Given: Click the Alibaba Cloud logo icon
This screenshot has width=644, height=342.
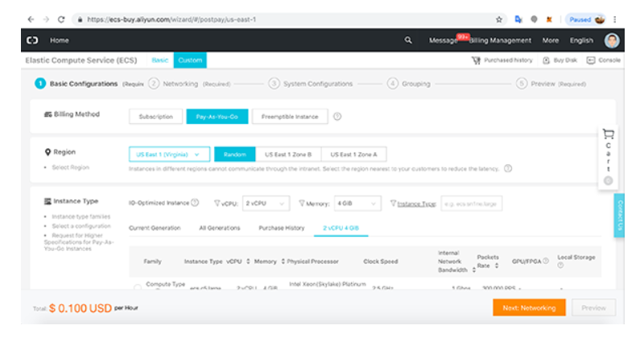Looking at the screenshot, I should pos(32,40).
